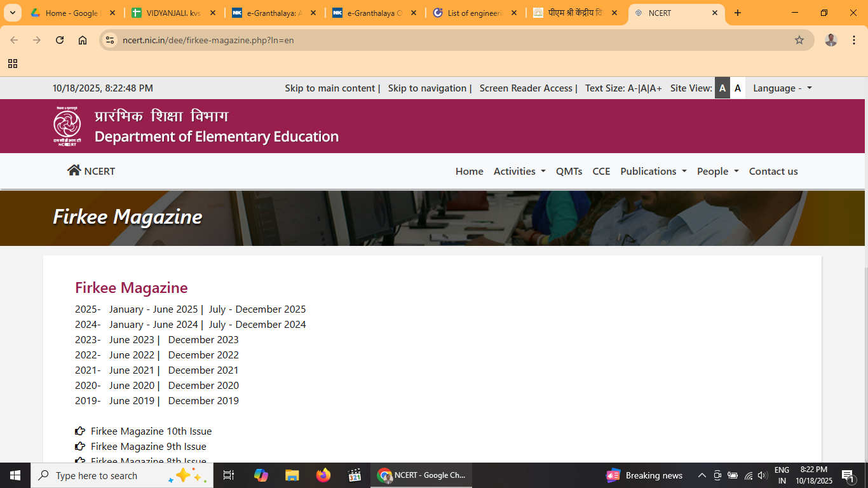Open the Chrome profile avatar

click(x=831, y=40)
